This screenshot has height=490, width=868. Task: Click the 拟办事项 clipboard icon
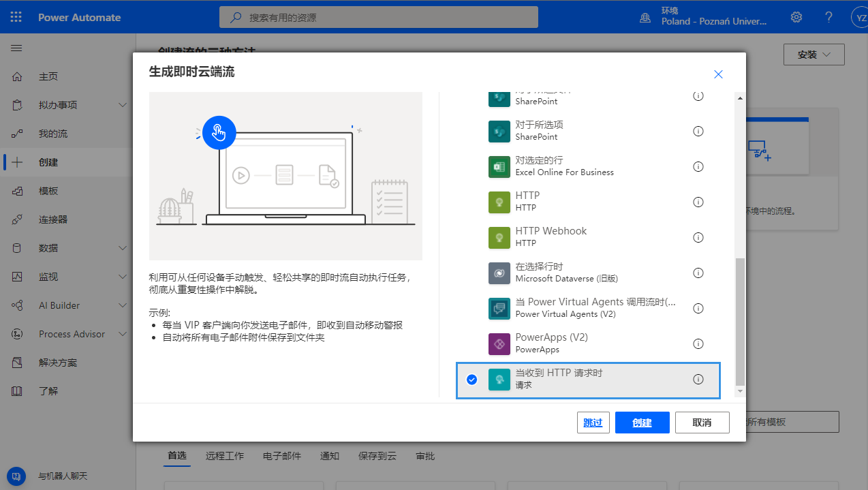click(x=17, y=105)
